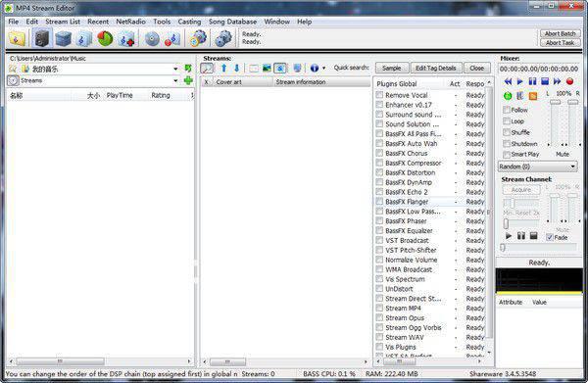Viewport: 588px width, 383px height.
Task: Open the gear with clock settings icon
Action: point(198,39)
